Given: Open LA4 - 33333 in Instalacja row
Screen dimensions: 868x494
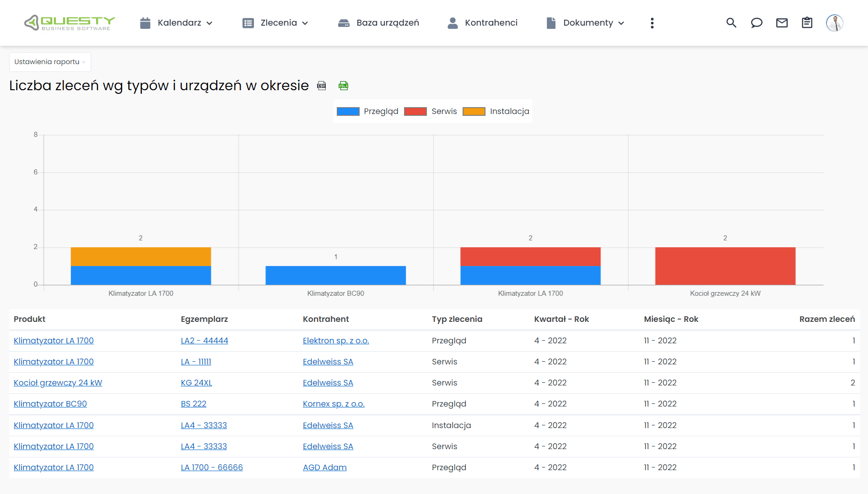Looking at the screenshot, I should pos(204,425).
